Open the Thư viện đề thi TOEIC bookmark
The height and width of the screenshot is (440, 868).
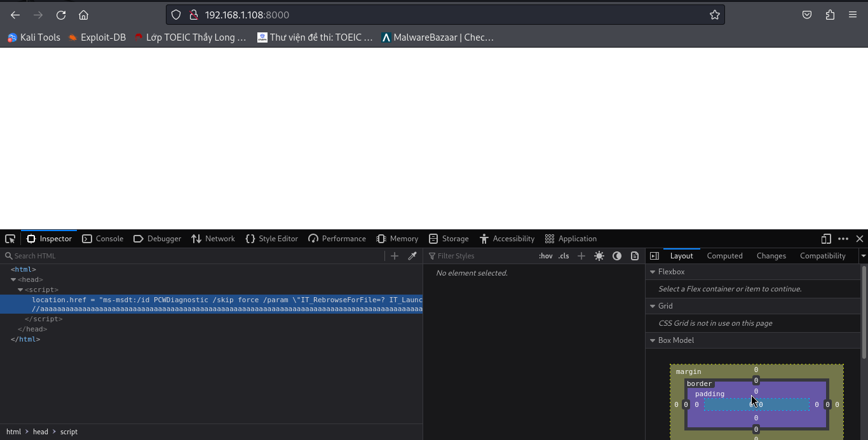[x=315, y=37]
